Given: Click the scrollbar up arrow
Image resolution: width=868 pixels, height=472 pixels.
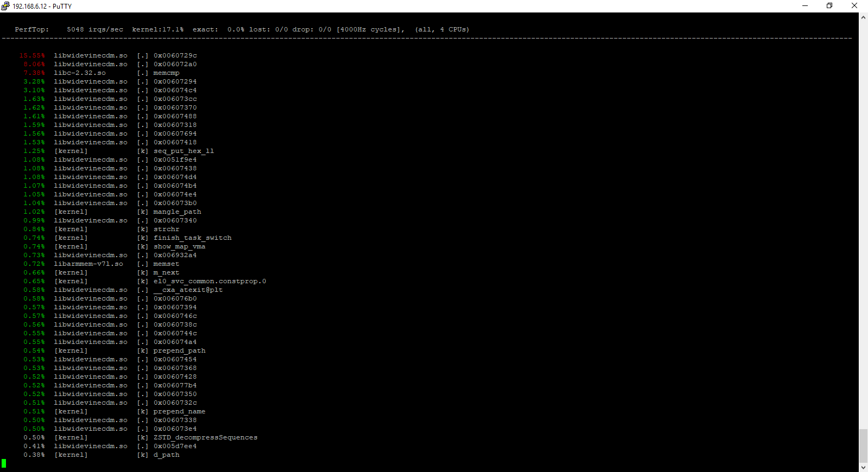Looking at the screenshot, I should coord(863,17).
